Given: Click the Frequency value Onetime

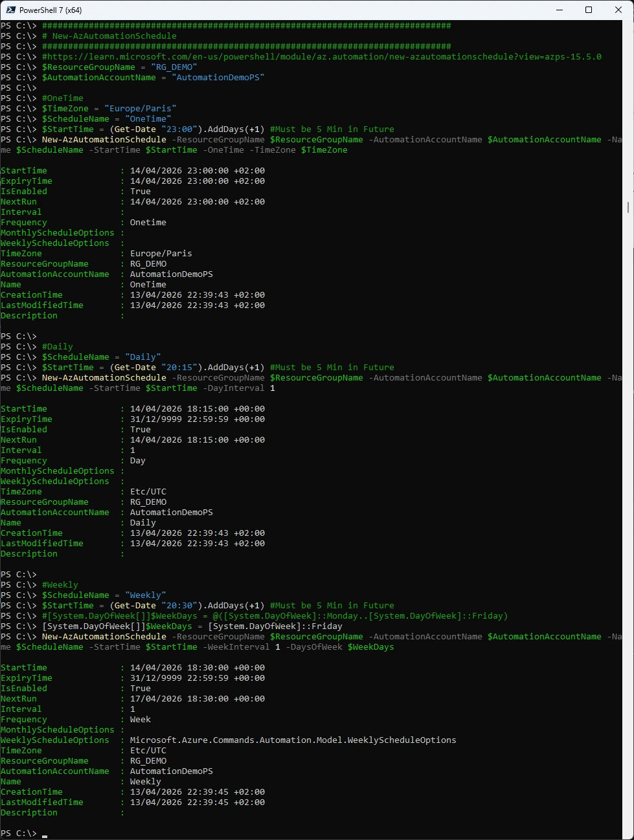Looking at the screenshot, I should tap(148, 223).
